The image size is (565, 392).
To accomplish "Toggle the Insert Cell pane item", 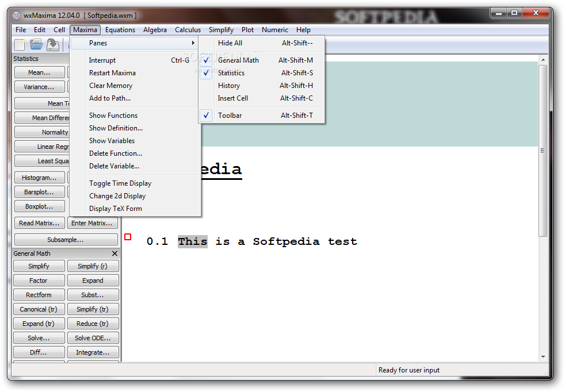I will 262,98.
